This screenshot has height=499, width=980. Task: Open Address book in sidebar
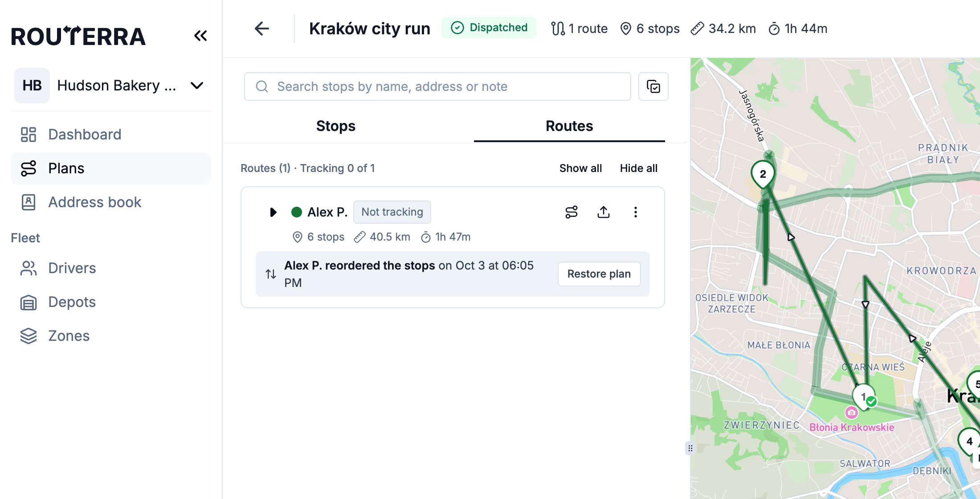[x=111, y=202]
